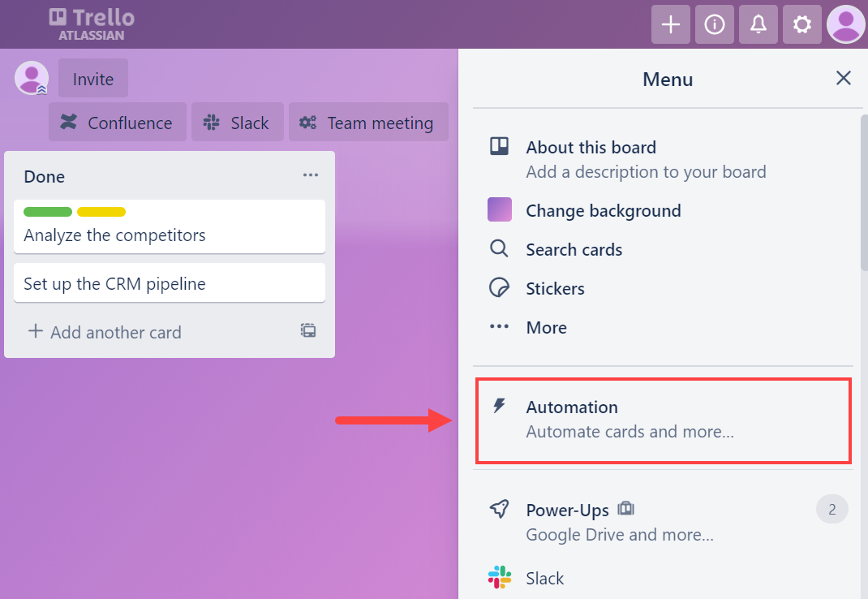Screen dimensions: 868x599
Task: Click Add another card
Action: [x=105, y=332]
